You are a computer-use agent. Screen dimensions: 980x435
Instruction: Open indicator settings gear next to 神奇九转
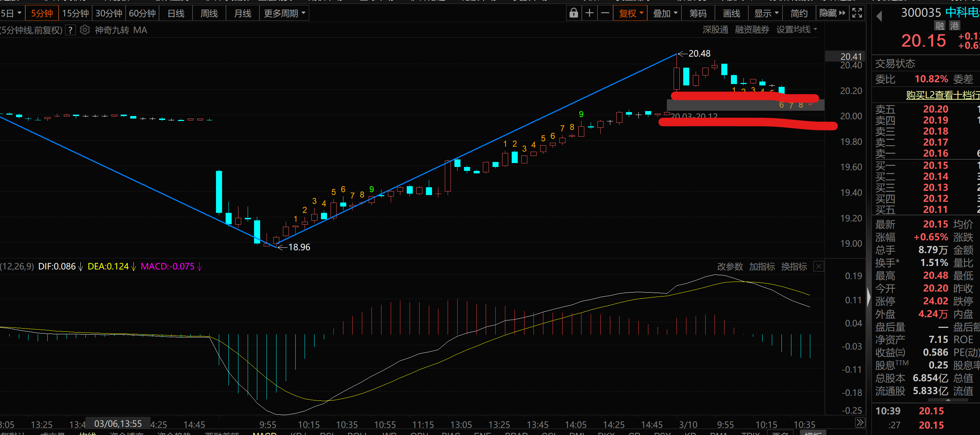pos(85,30)
